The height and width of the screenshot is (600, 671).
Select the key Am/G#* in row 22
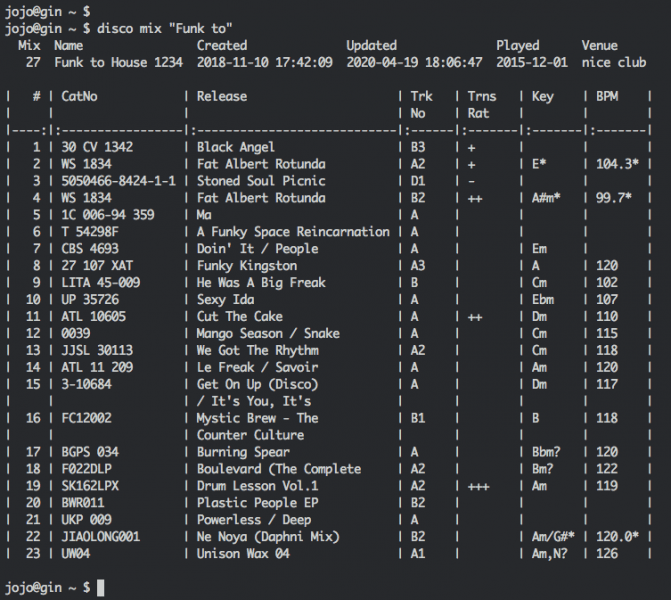click(553, 537)
